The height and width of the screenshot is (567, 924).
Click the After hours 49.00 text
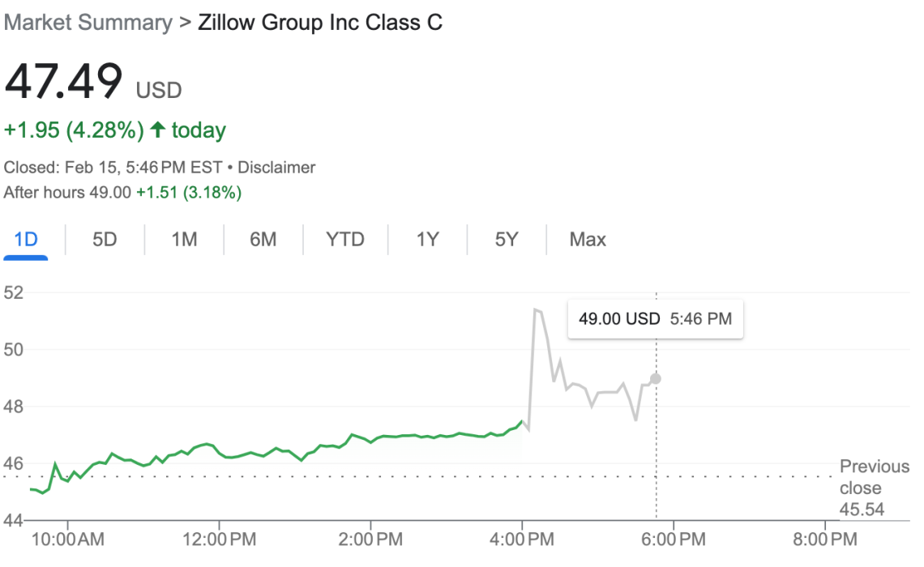pos(67,193)
